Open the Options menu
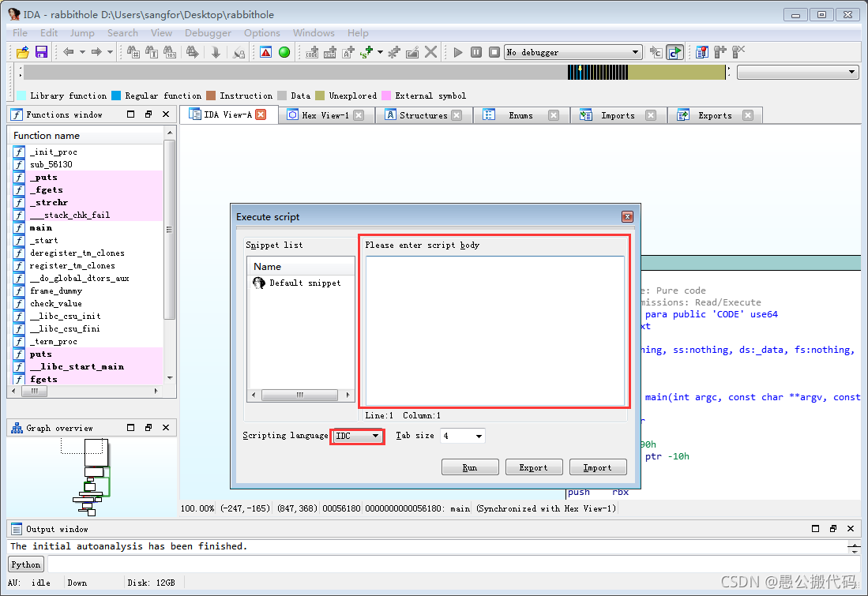The width and height of the screenshot is (868, 596). 262,33
